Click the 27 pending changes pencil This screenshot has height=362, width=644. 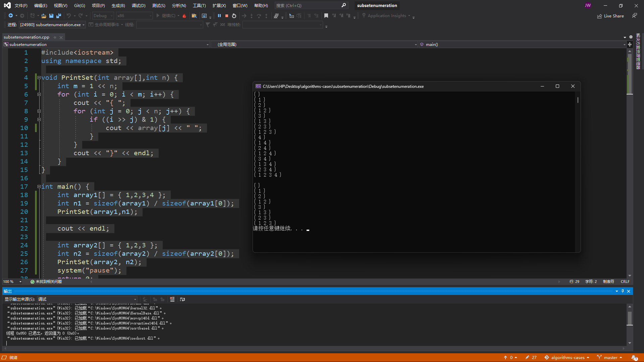531,358
